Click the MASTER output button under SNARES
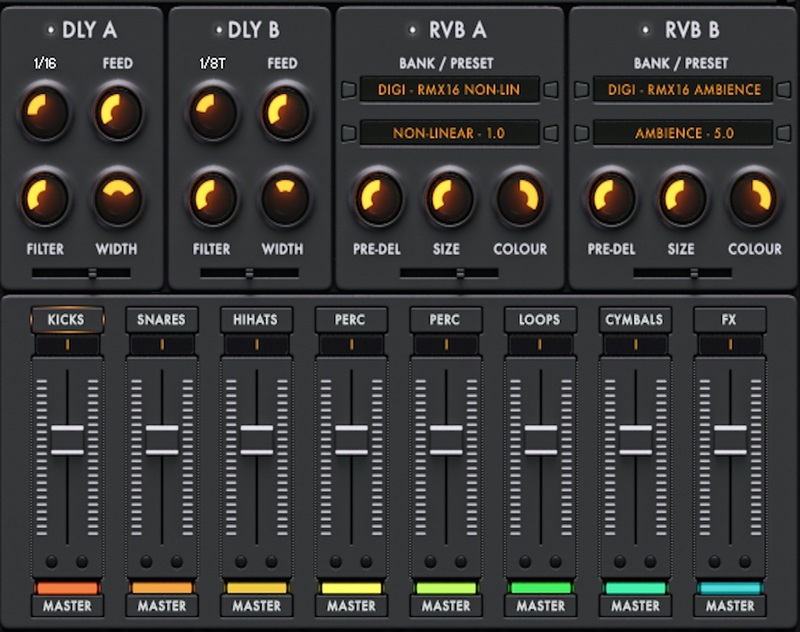Viewport: 800px width, 632px height. pos(162,606)
